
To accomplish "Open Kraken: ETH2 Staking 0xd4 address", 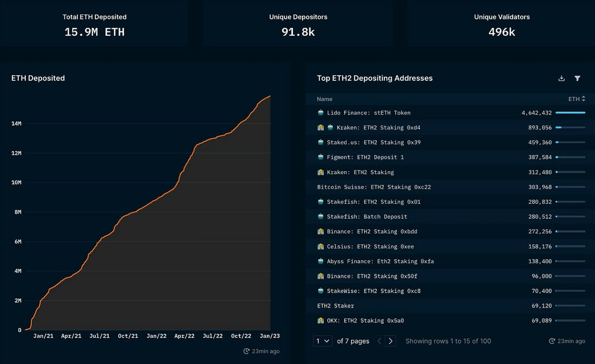I will click(379, 127).
